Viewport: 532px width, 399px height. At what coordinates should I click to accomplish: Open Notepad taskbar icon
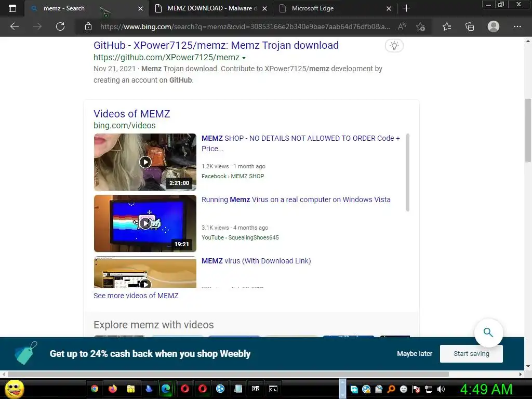[238, 389]
